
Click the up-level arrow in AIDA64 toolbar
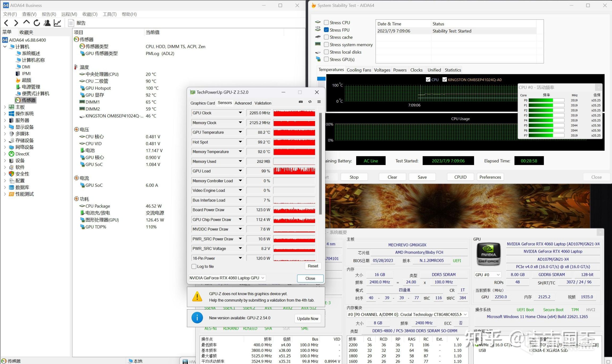tap(26, 23)
